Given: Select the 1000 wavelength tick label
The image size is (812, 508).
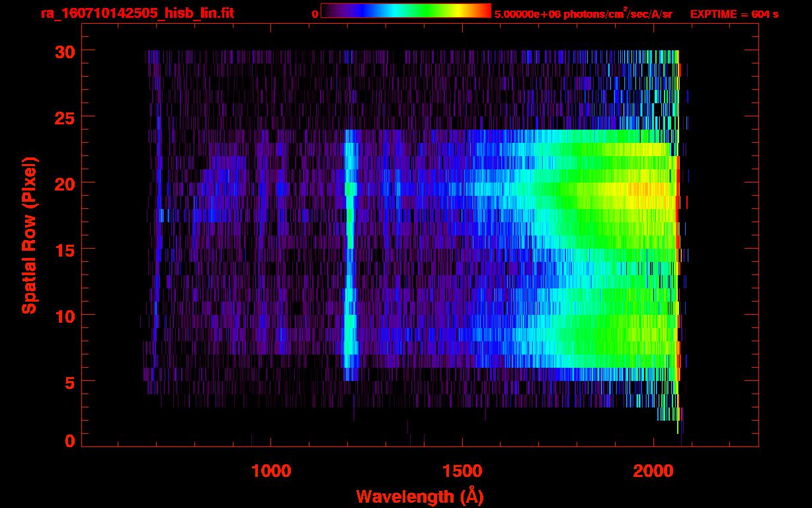Looking at the screenshot, I should (271, 471).
